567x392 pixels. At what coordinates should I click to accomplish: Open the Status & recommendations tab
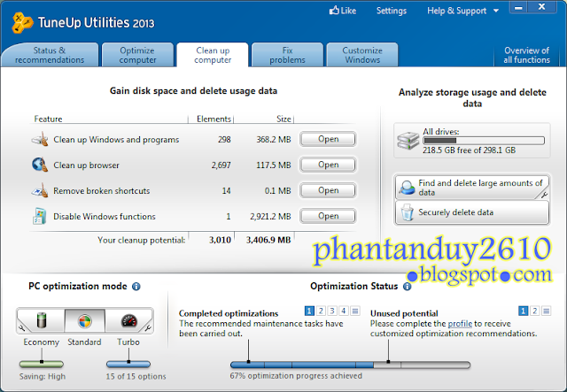pyautogui.click(x=50, y=55)
